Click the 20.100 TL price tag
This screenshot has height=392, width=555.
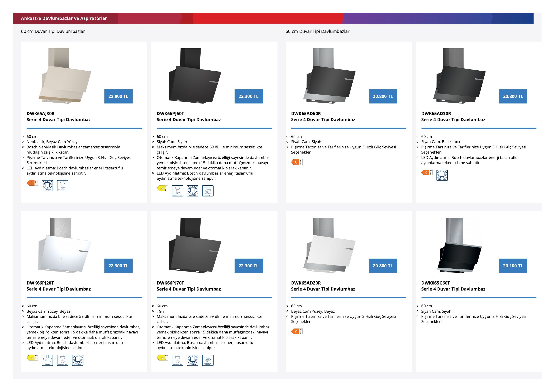(513, 266)
